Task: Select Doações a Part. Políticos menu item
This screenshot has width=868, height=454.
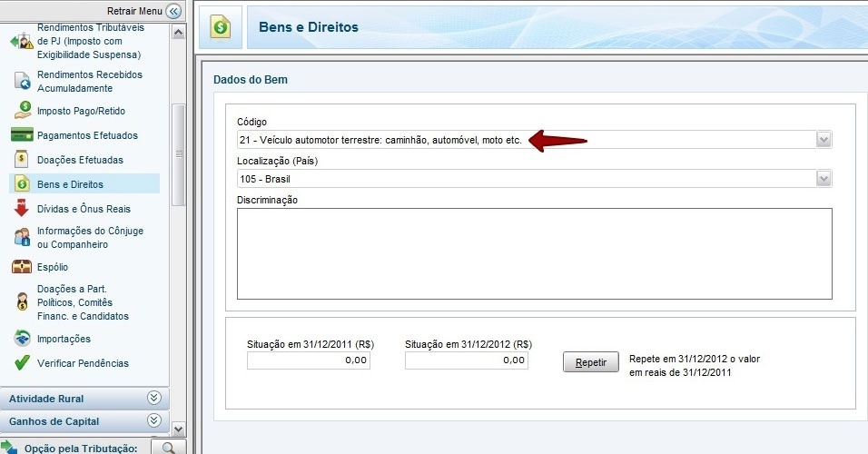Action: [82, 302]
